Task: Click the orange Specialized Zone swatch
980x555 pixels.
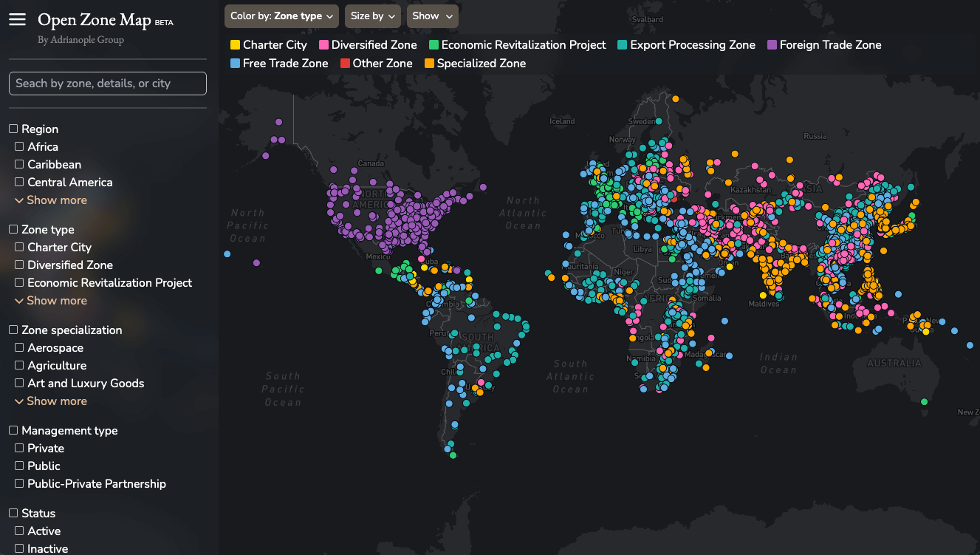Action: [429, 64]
